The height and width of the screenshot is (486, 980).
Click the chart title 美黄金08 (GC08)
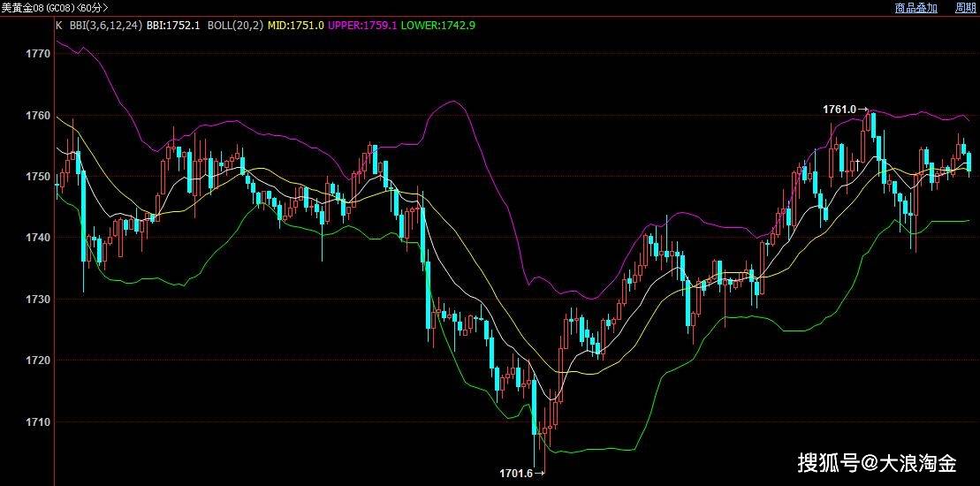coord(39,8)
